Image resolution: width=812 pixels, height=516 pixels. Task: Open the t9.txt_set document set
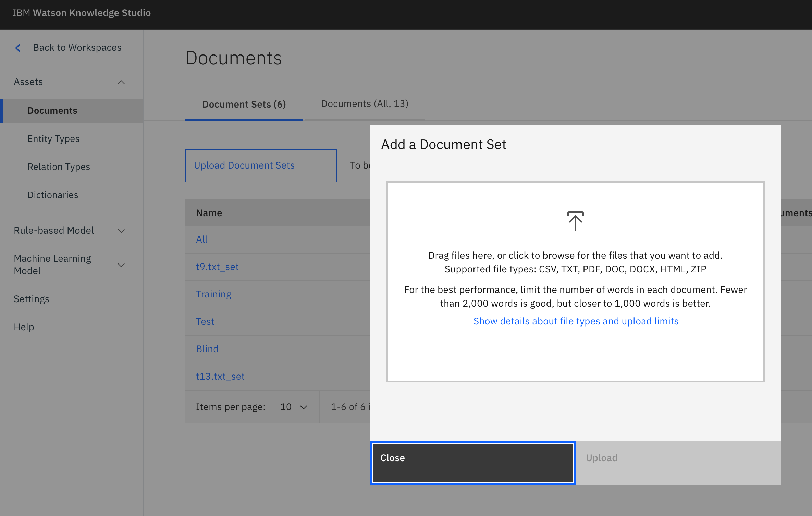pos(217,267)
